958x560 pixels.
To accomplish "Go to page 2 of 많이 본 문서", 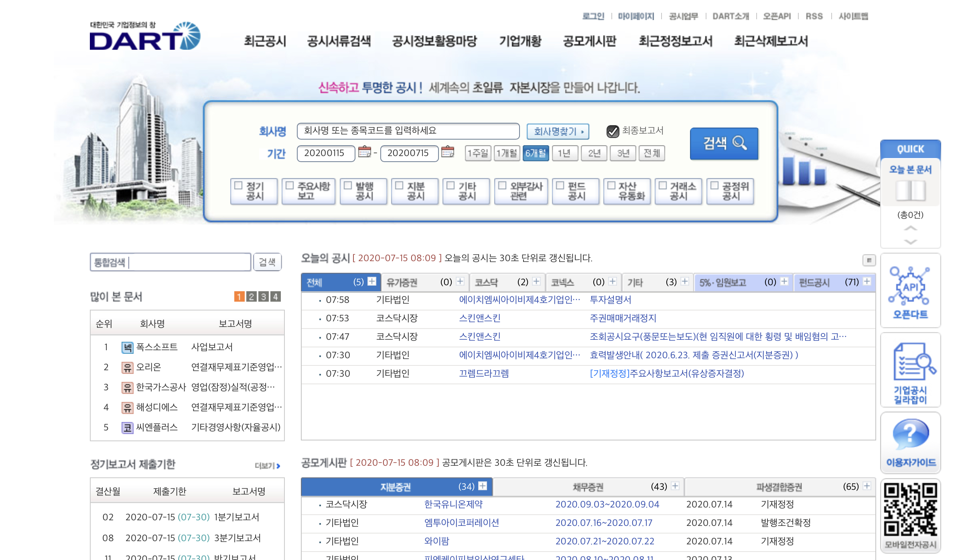I will pos(251,296).
